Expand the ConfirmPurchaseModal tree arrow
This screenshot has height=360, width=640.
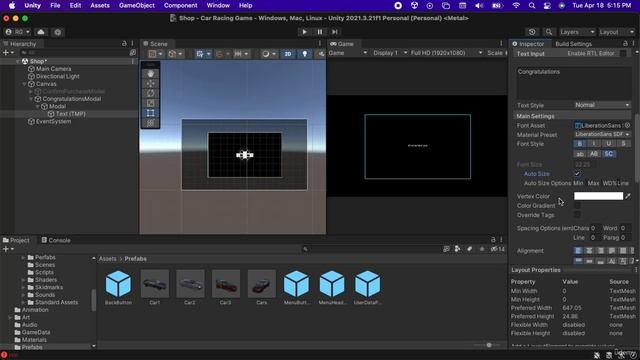click(31, 92)
